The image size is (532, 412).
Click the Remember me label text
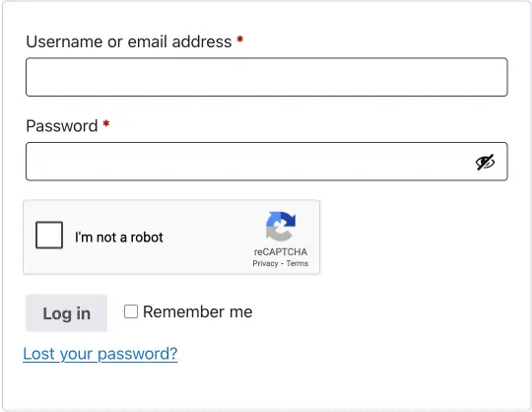(x=198, y=311)
